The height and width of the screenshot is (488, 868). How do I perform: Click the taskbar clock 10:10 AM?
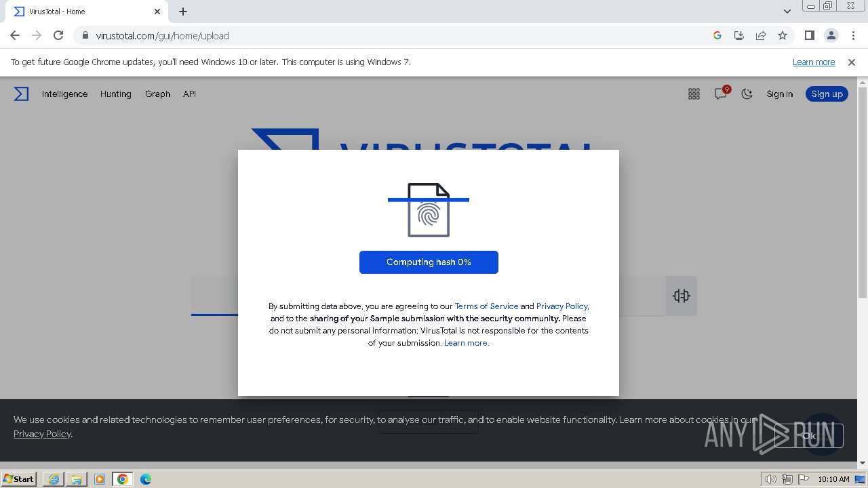click(833, 479)
